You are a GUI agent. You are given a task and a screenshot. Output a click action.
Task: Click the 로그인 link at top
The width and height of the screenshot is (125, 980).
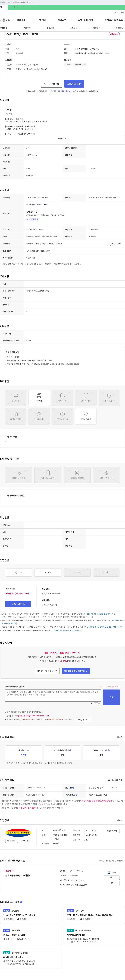[x=117, y=13]
